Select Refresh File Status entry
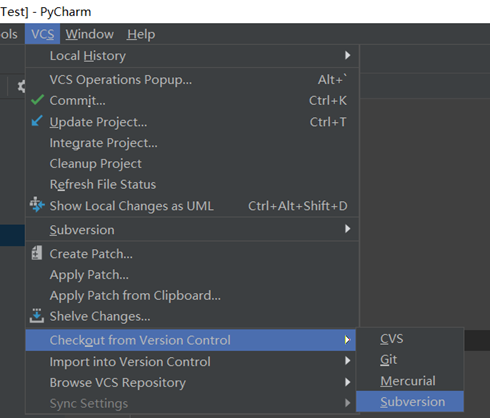490x418 pixels. pyautogui.click(x=192, y=185)
